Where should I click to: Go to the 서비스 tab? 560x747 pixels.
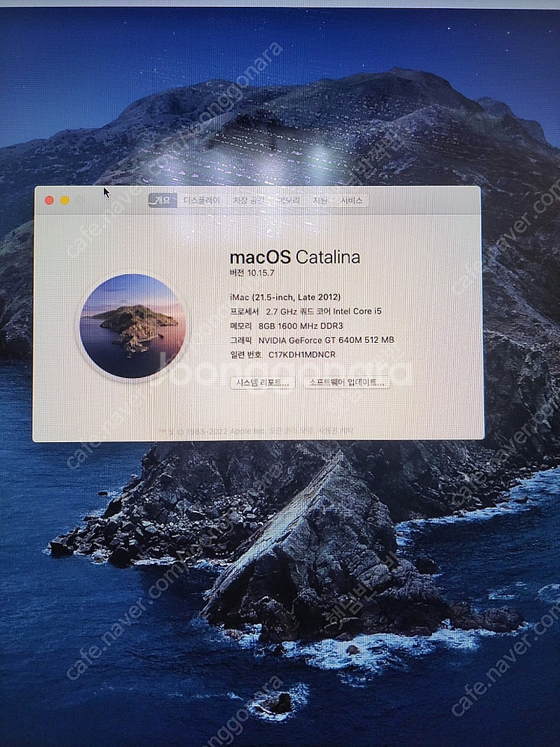point(352,200)
